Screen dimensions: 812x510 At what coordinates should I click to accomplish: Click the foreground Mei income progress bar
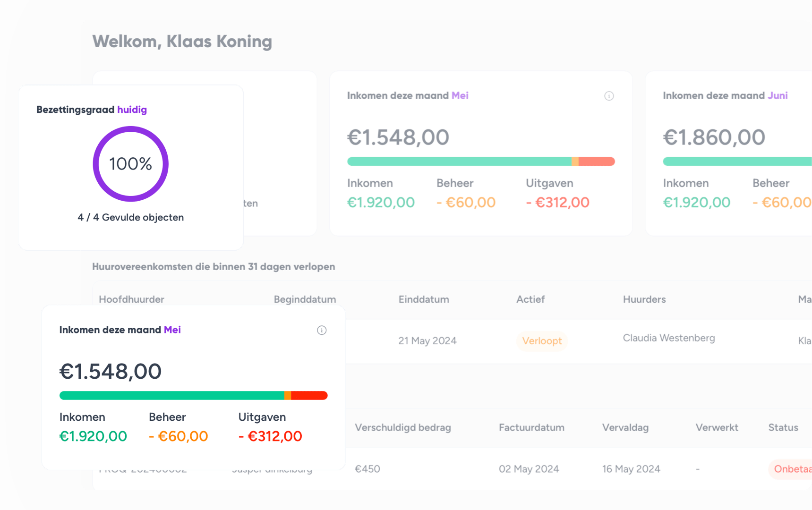(194, 395)
